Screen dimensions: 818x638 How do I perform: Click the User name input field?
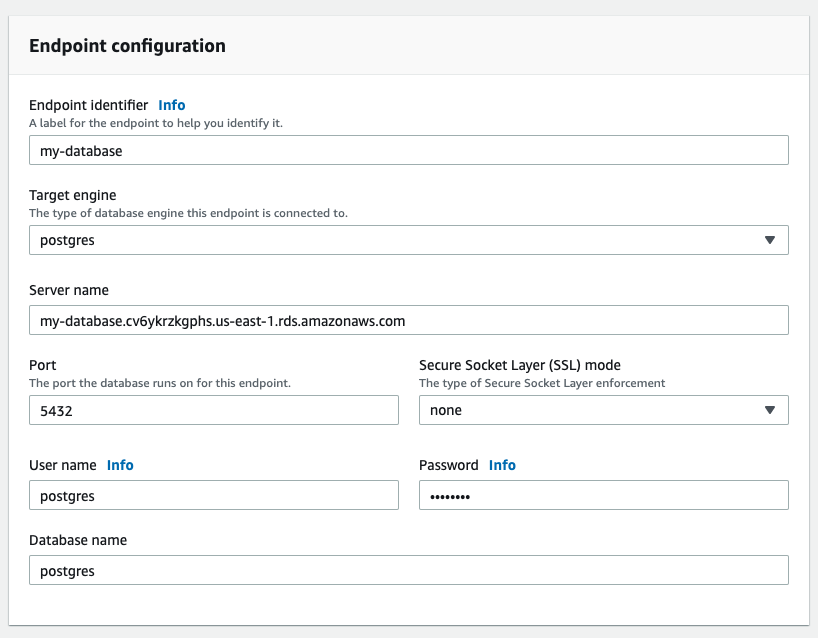(x=213, y=495)
